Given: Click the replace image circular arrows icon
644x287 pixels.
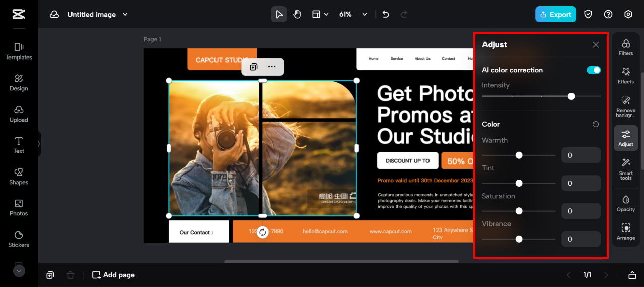Looking at the screenshot, I should coord(262,232).
